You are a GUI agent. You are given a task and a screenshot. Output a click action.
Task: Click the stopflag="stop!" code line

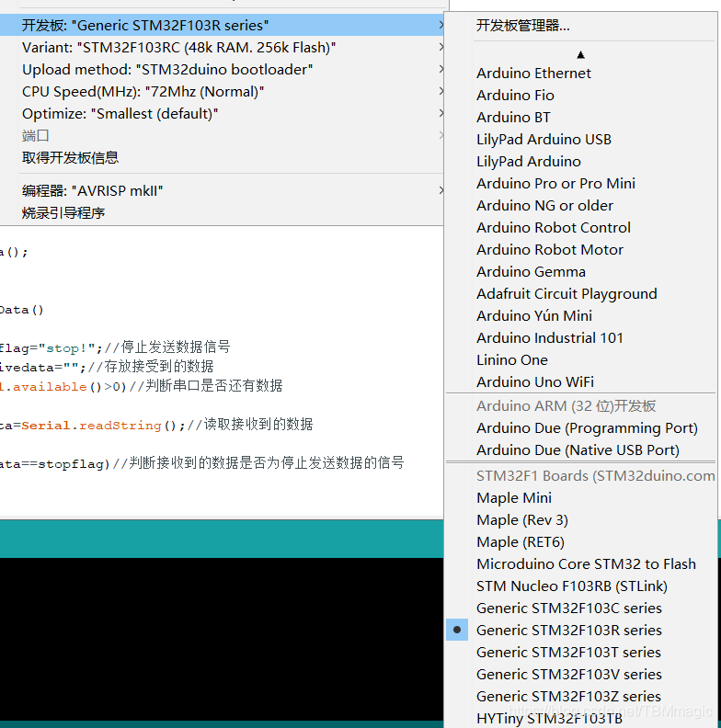tap(115, 347)
